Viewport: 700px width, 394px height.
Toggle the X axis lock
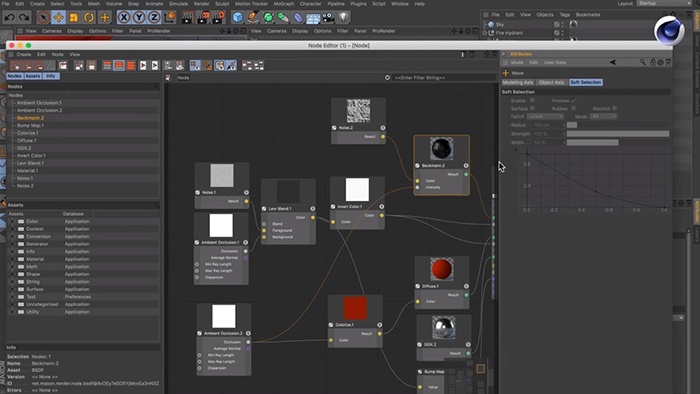(x=124, y=17)
